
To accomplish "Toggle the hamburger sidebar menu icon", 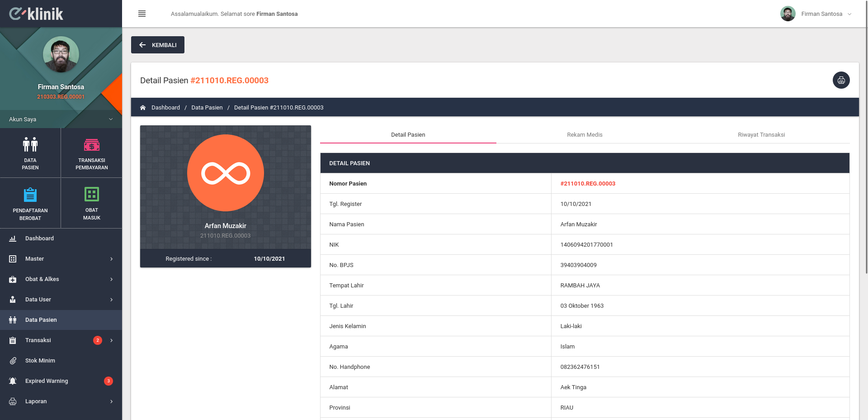I will (142, 14).
